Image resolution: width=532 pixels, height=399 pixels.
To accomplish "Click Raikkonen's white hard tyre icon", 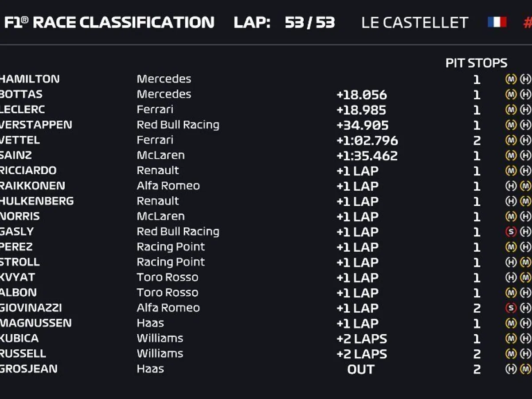I will click(511, 186).
